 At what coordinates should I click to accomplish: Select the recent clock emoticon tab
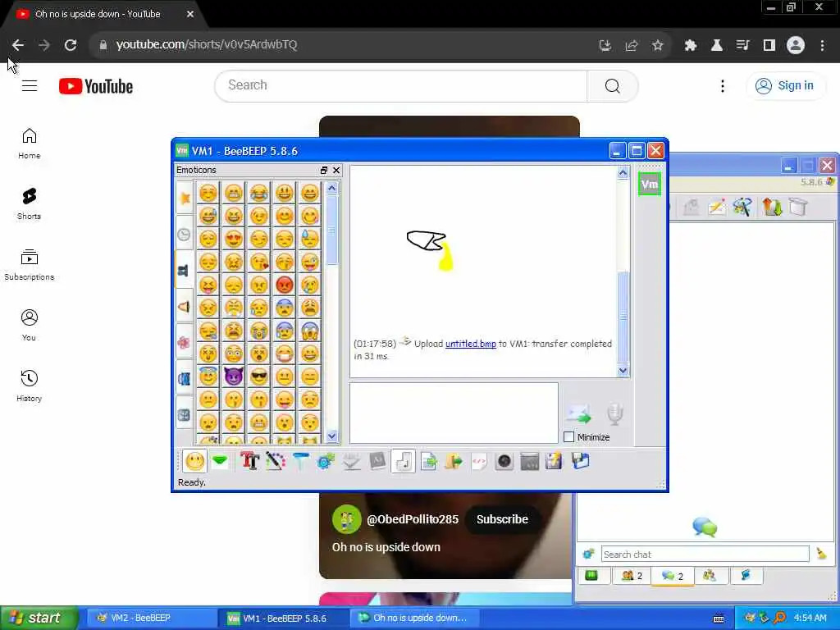tap(185, 234)
